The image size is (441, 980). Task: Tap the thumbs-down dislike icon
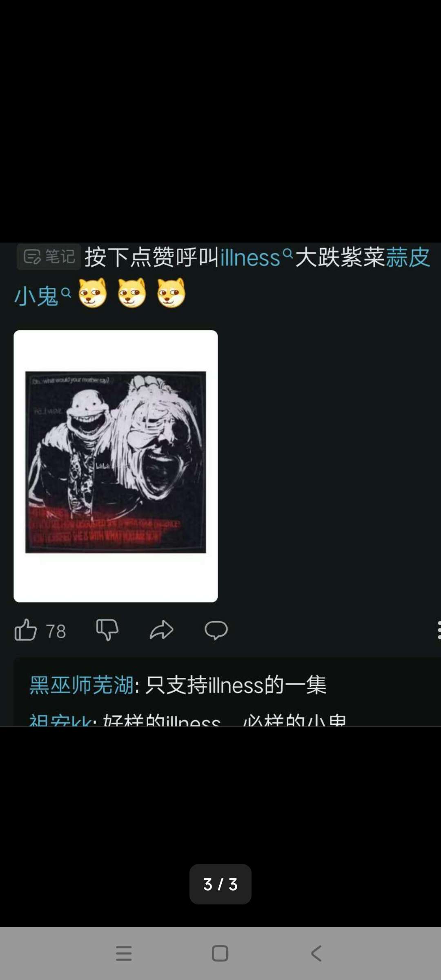pos(107,630)
